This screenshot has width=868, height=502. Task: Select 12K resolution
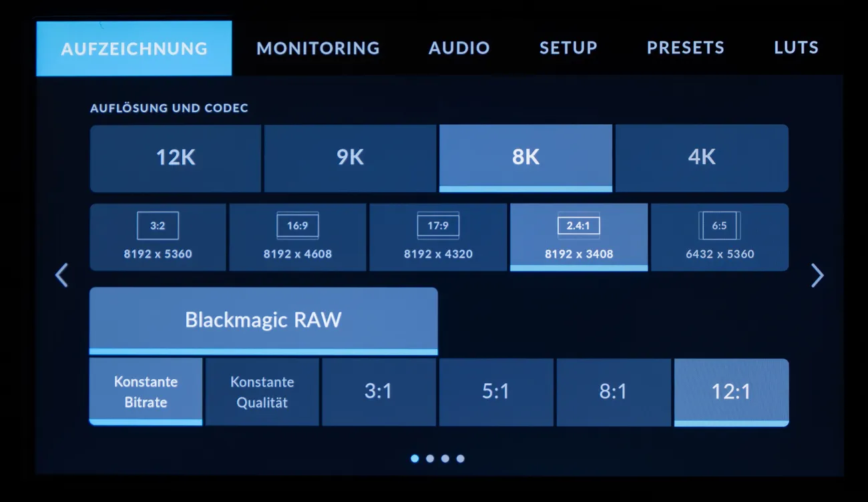[176, 158]
